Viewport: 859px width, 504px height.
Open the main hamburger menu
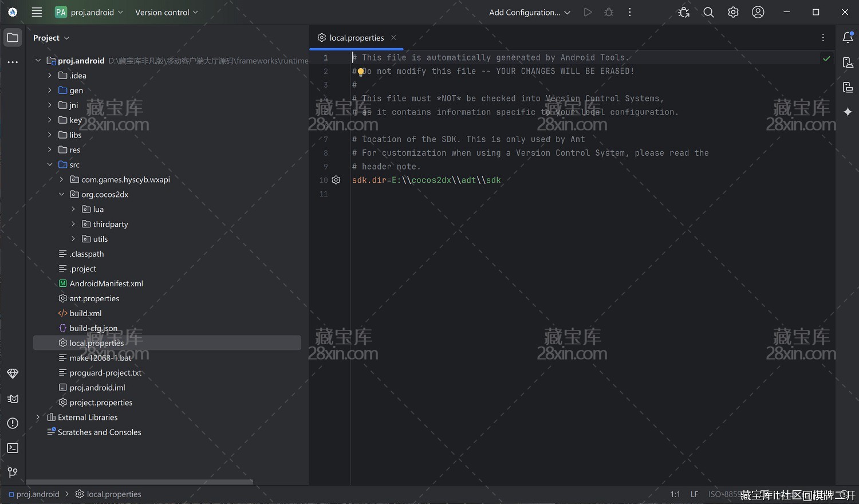point(37,12)
